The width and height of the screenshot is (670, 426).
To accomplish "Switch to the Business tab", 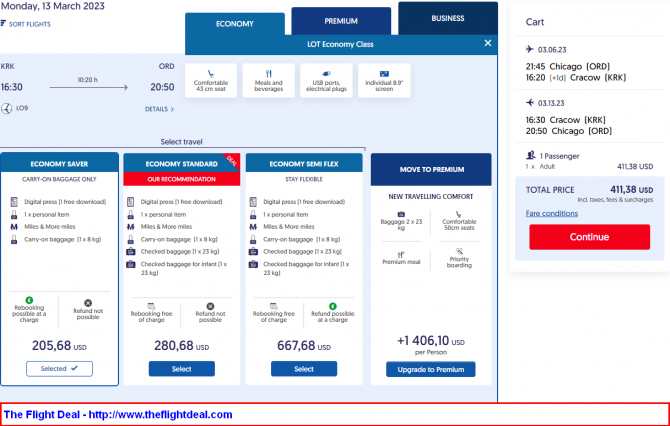I will (x=448, y=18).
